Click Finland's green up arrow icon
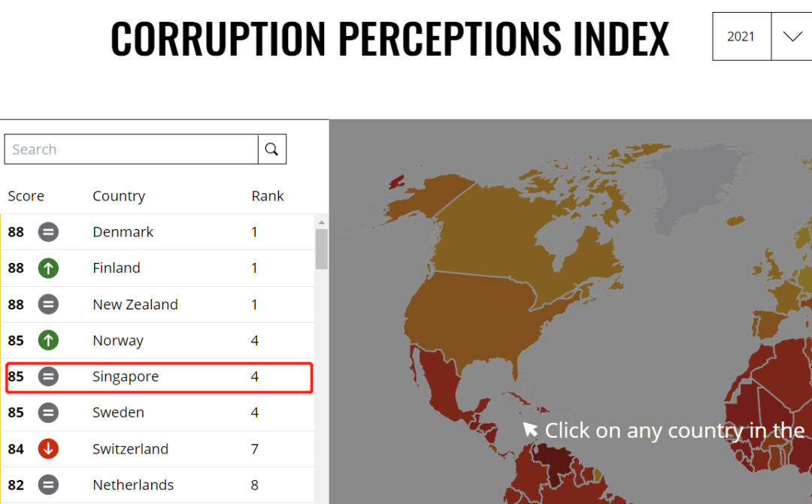 coord(48,268)
